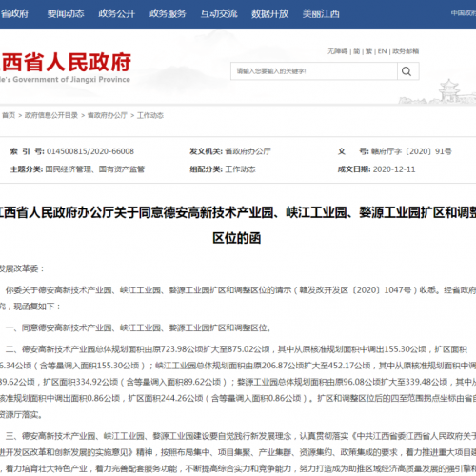Open 政府信息公开目录 breadcrumb link
This screenshot has width=476, height=476.
tap(51, 115)
